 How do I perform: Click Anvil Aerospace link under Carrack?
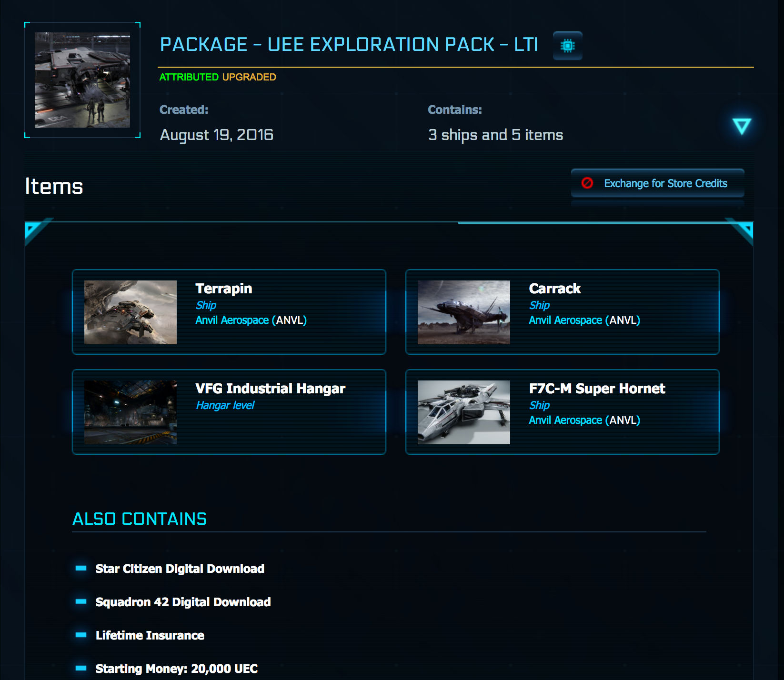(584, 320)
